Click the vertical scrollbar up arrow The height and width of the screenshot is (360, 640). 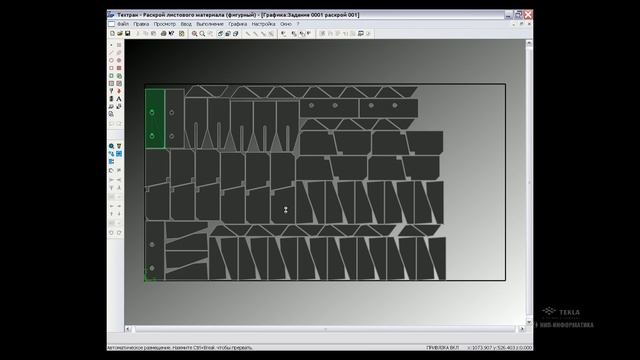click(x=529, y=43)
